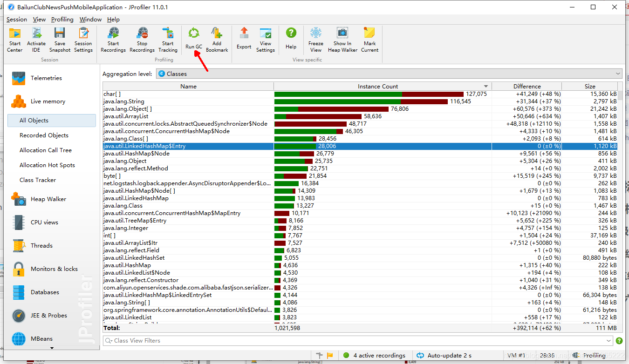
Task: Show selection in Heap Walker
Action: (342, 40)
